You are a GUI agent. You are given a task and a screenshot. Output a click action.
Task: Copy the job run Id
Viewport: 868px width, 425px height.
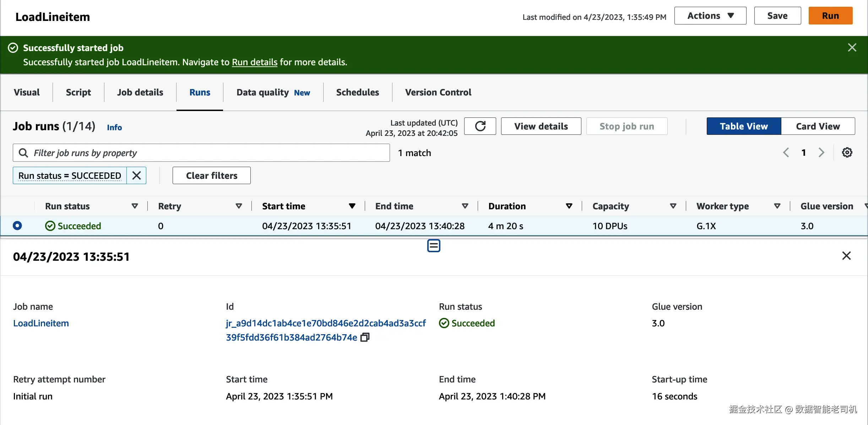(365, 337)
